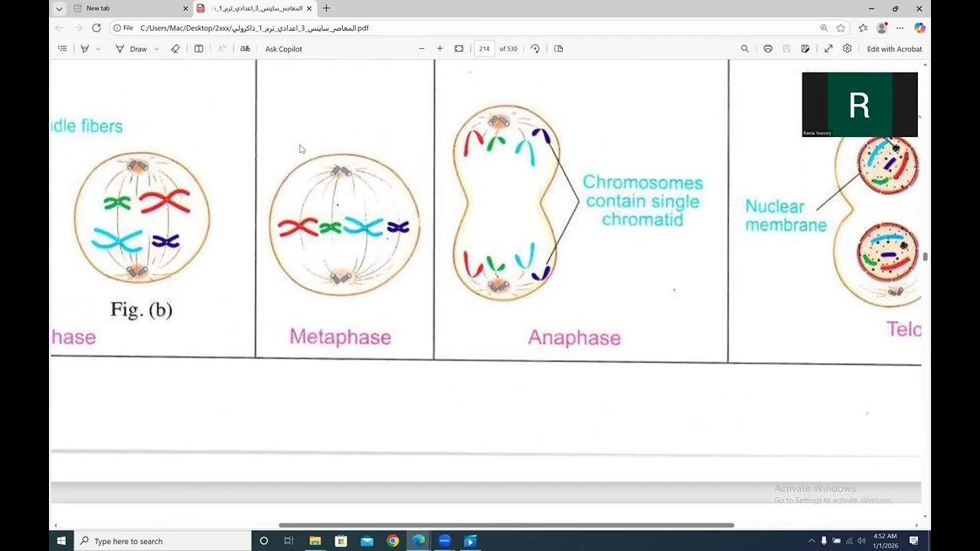Open Cortana circle on taskbar

pyautogui.click(x=263, y=541)
